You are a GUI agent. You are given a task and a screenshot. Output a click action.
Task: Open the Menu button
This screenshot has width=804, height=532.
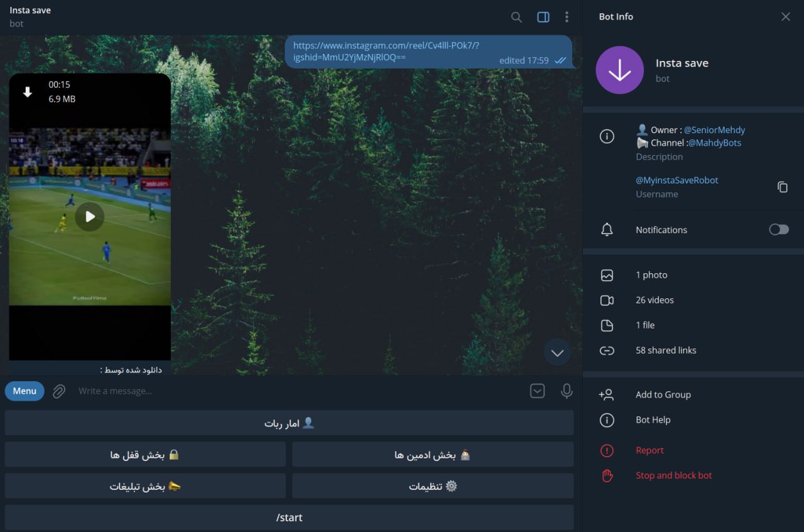click(x=24, y=391)
